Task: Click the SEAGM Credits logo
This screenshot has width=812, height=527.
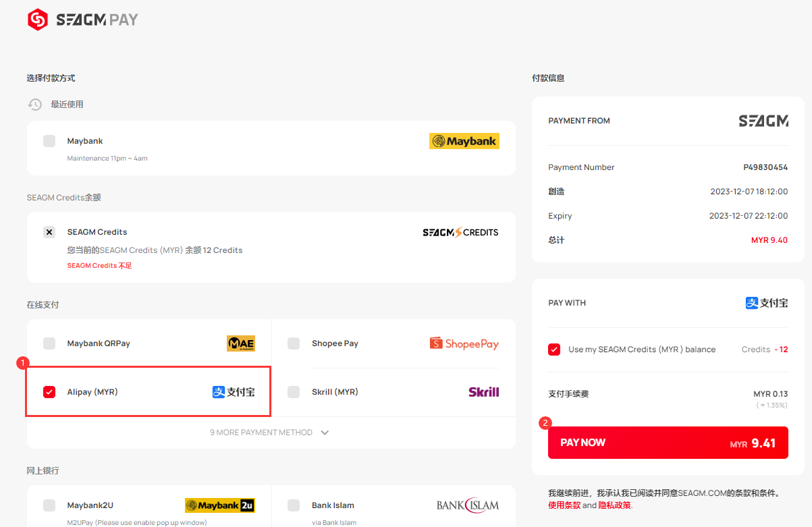Action: click(460, 232)
